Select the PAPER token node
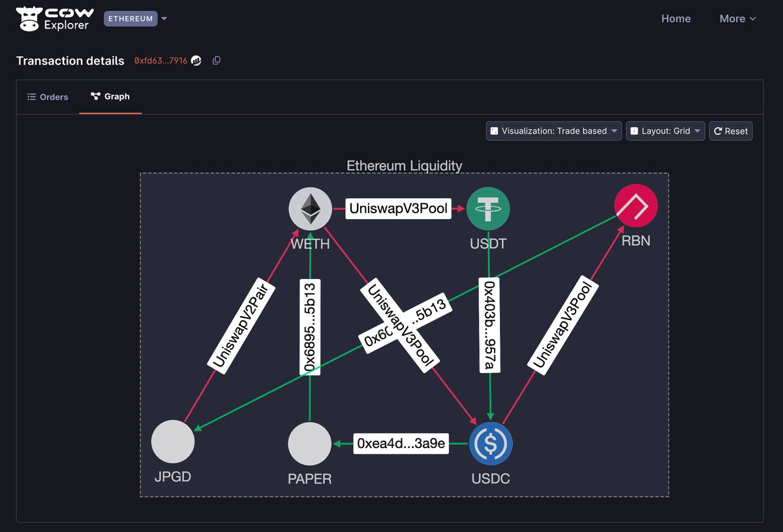The image size is (783, 532). click(x=310, y=443)
